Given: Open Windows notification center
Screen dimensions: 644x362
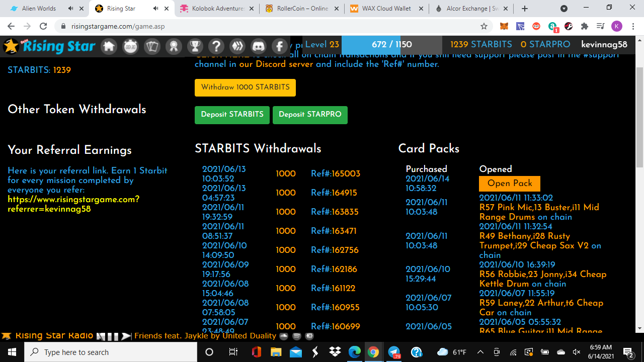Looking at the screenshot, I should [x=628, y=352].
